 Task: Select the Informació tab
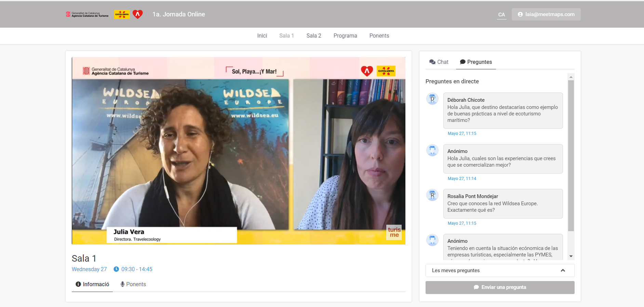(x=92, y=284)
